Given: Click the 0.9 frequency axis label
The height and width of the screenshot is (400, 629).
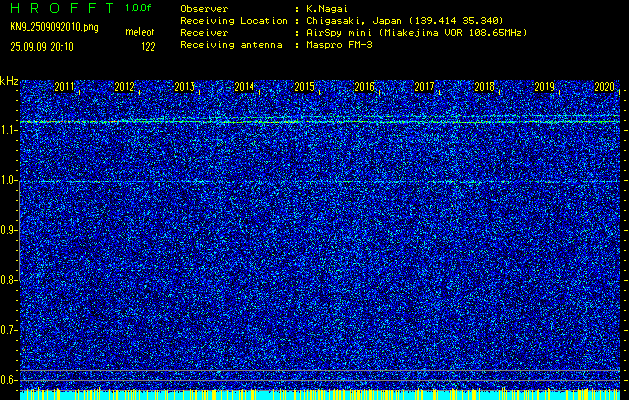Looking at the screenshot, I should tap(8, 230).
